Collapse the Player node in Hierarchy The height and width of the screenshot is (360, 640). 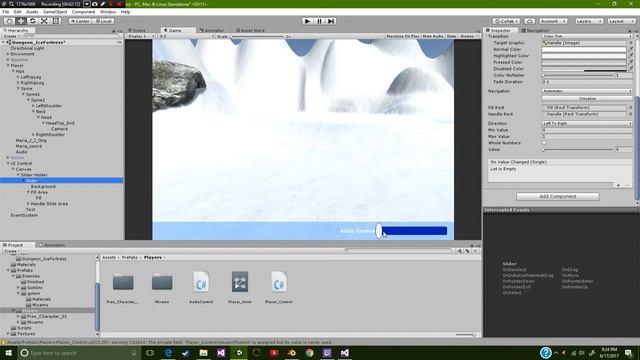coord(8,65)
